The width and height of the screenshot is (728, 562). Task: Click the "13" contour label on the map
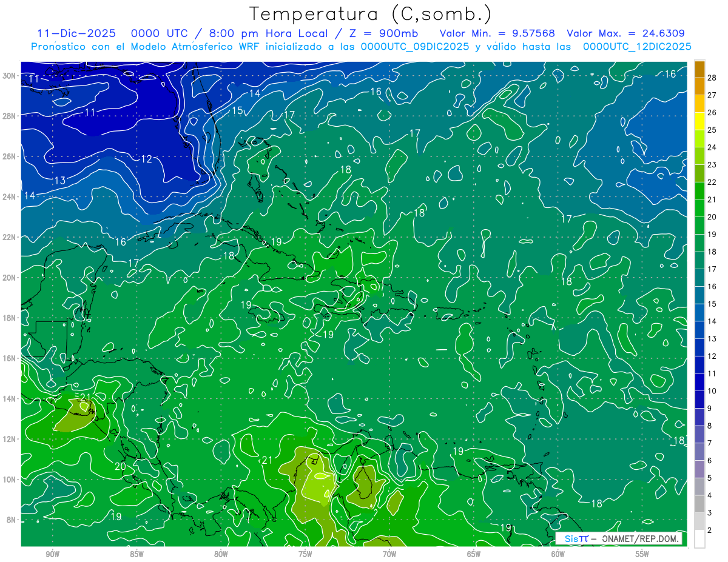(59, 181)
